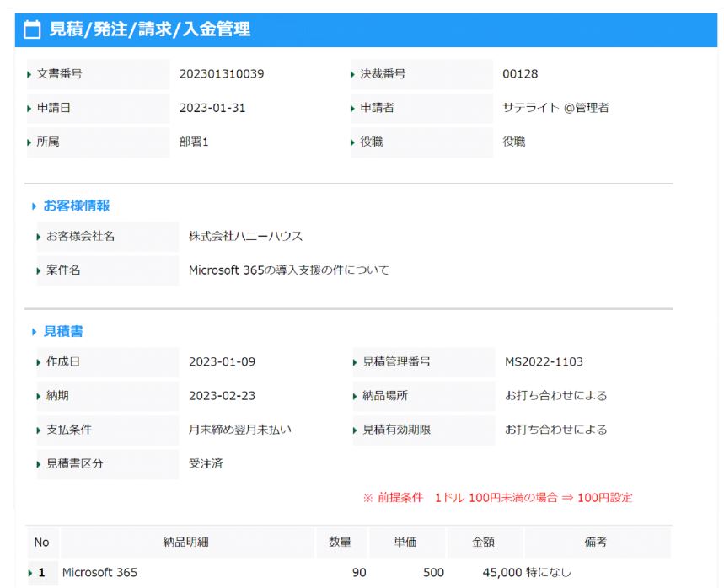724x588 pixels.
Task: Select the status value 受注済
Action: click(206, 464)
